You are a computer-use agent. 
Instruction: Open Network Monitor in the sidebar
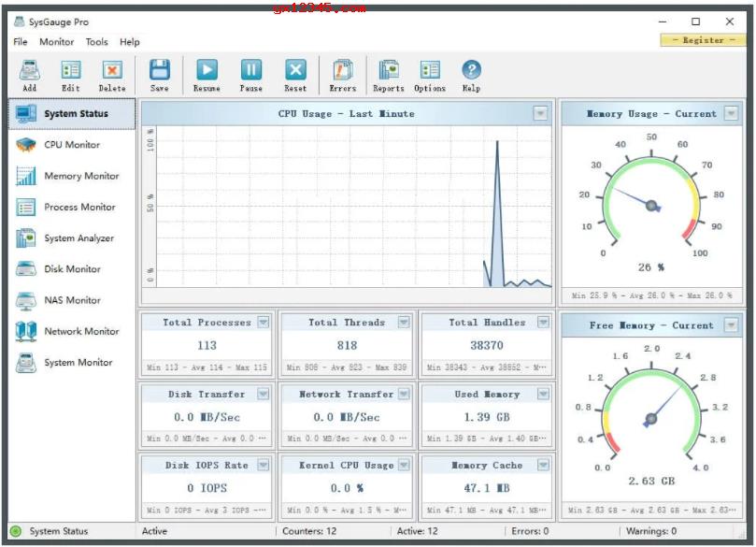pyautogui.click(x=72, y=331)
